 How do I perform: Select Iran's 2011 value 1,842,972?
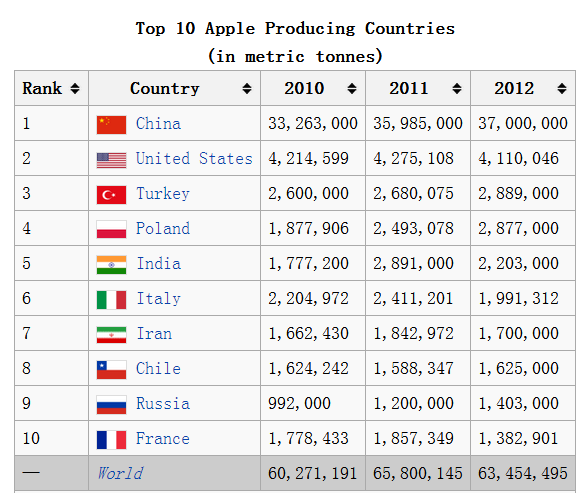(x=413, y=334)
